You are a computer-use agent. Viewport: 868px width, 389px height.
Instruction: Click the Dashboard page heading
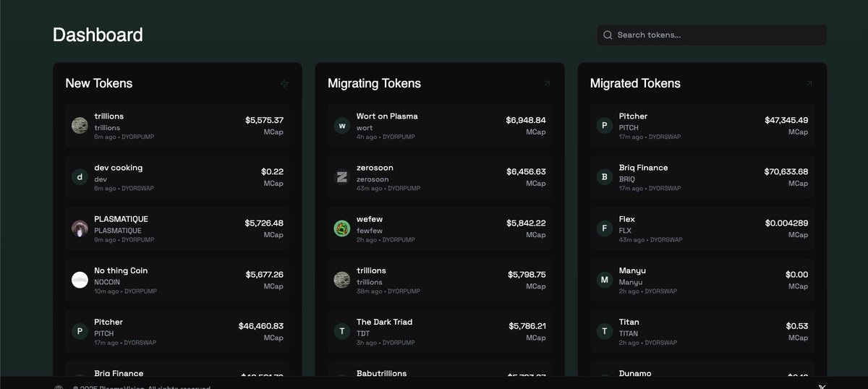[x=98, y=35]
